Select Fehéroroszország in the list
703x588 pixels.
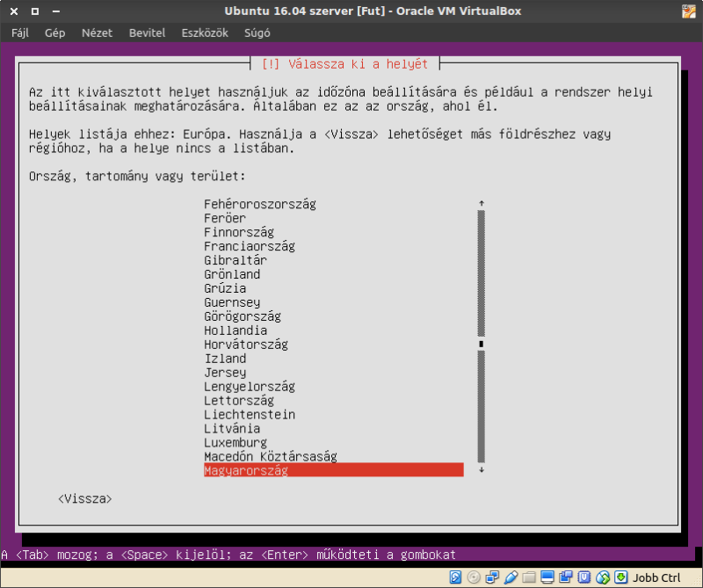point(260,204)
